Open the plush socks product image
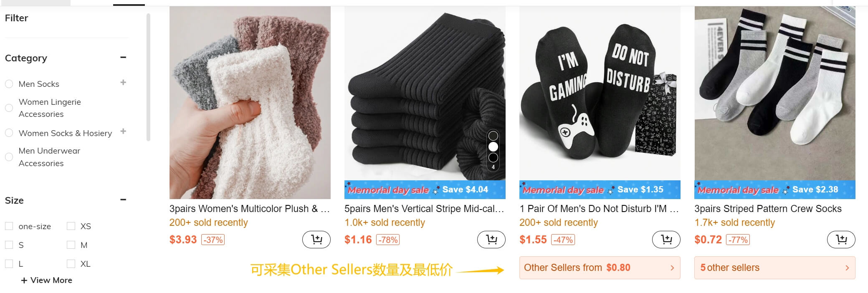Viewport: 868px width, 293px height. click(x=250, y=102)
